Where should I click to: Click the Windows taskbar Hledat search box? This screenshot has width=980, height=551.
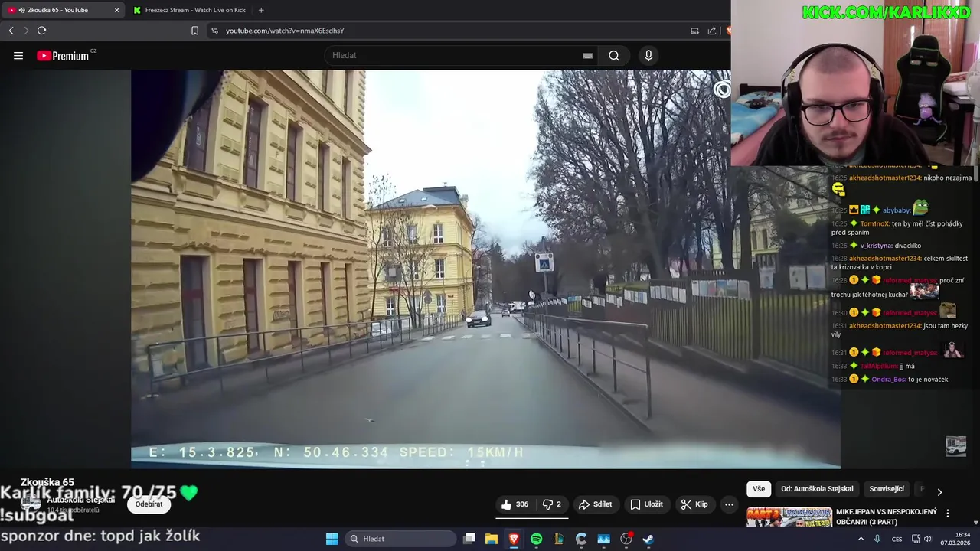click(400, 539)
